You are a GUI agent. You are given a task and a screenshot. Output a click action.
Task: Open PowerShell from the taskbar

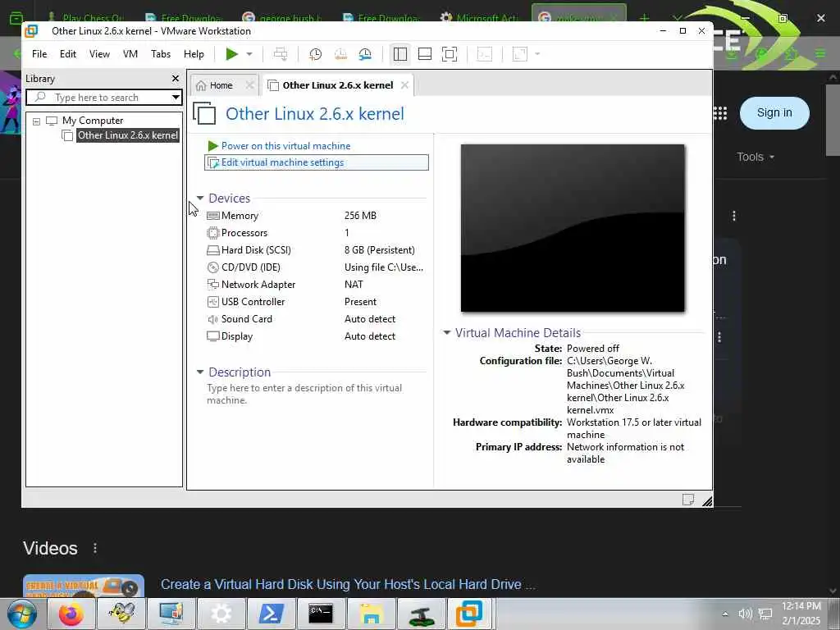(271, 614)
